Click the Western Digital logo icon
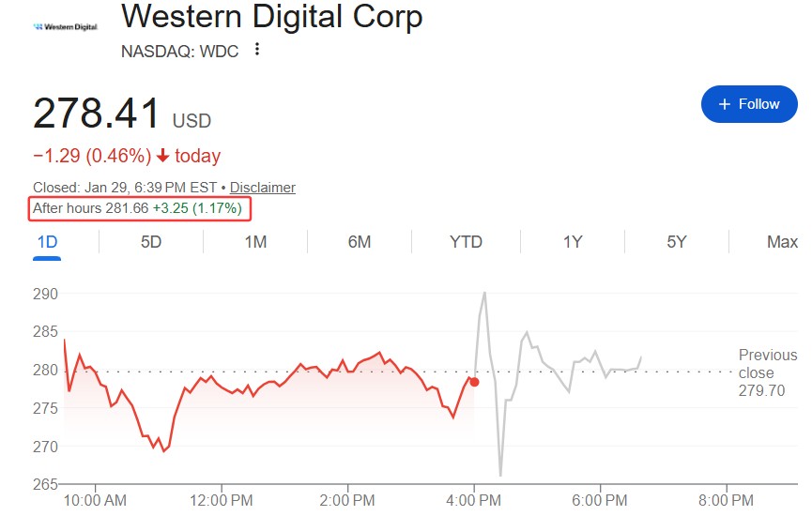This screenshot has height=516, width=812. tap(65, 26)
